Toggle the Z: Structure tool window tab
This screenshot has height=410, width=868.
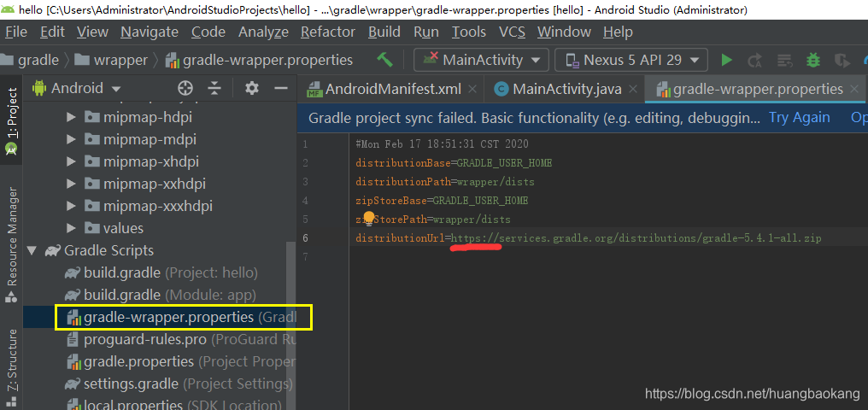point(11,366)
